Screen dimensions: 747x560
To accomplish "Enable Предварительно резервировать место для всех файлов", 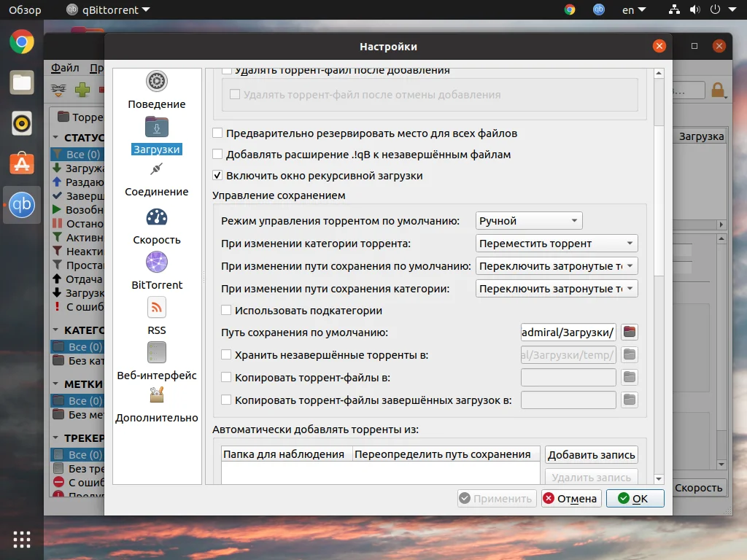I will [x=217, y=133].
